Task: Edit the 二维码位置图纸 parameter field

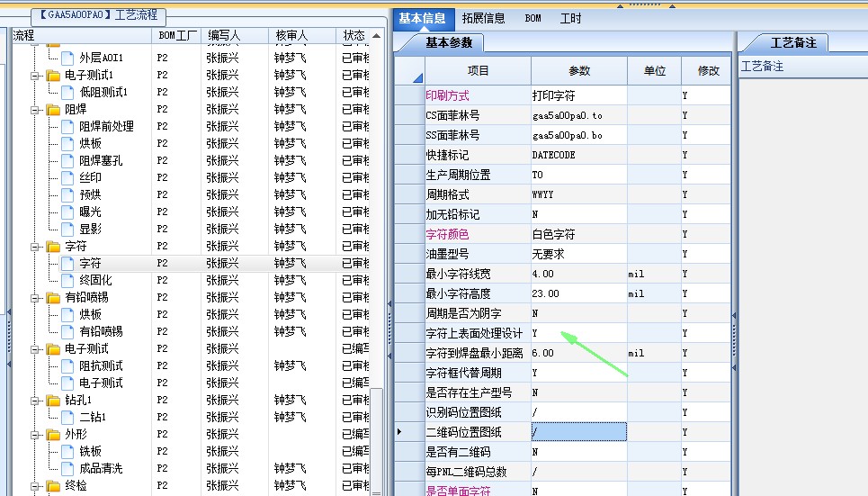Action: pyautogui.click(x=579, y=432)
